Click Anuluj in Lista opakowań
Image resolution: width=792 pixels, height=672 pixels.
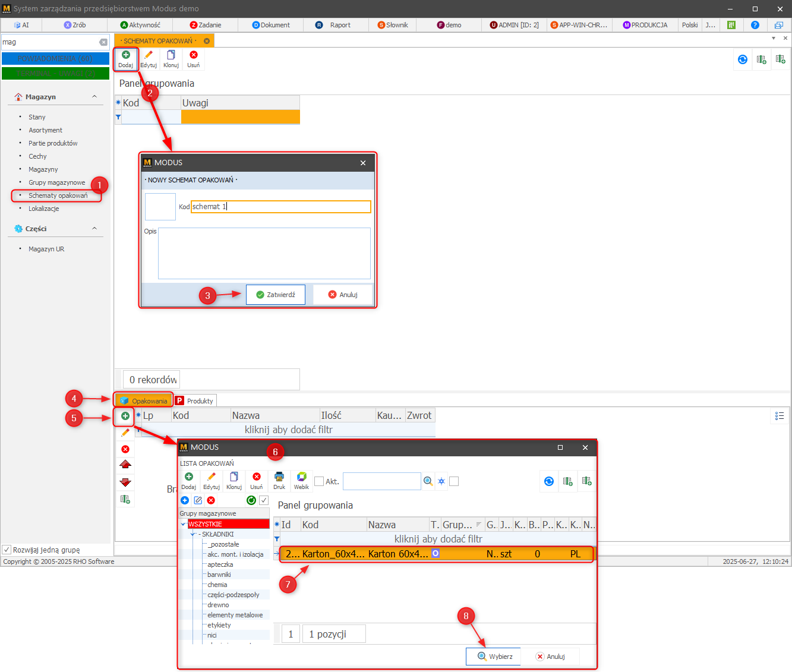point(550,657)
